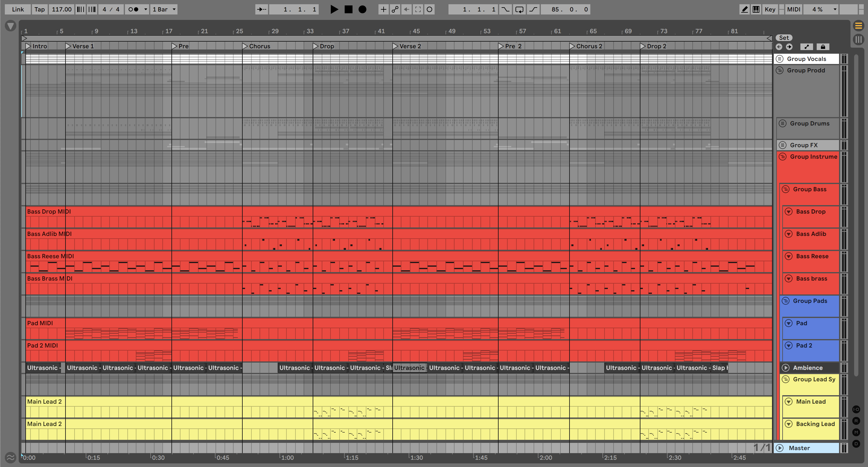868x467 pixels.
Task: Arm the Arrangement Record button
Action: click(362, 9)
